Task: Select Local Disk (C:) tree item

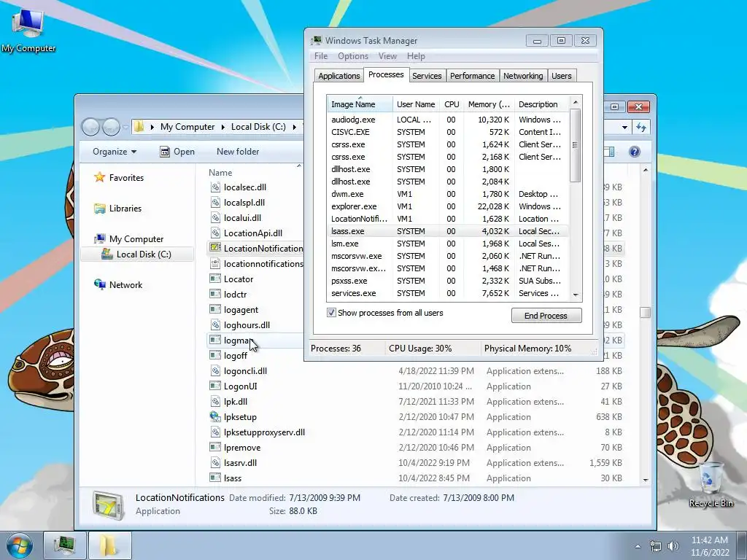Action: tap(137, 254)
